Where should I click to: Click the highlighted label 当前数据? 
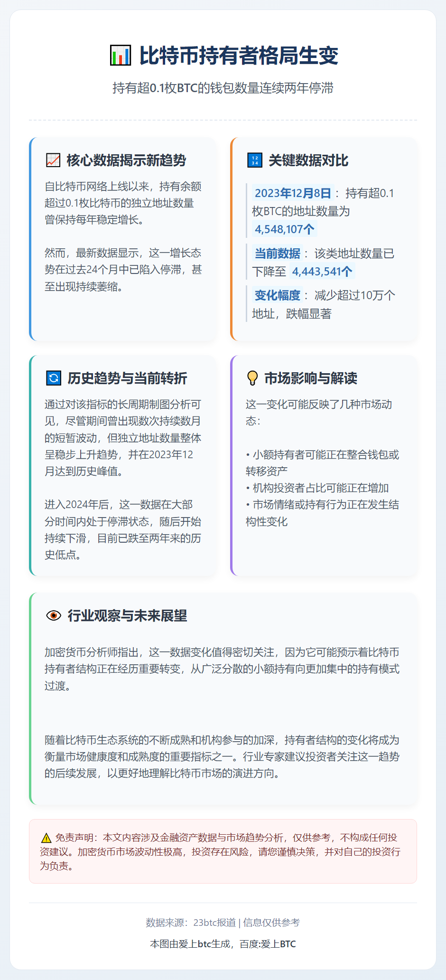tap(278, 254)
